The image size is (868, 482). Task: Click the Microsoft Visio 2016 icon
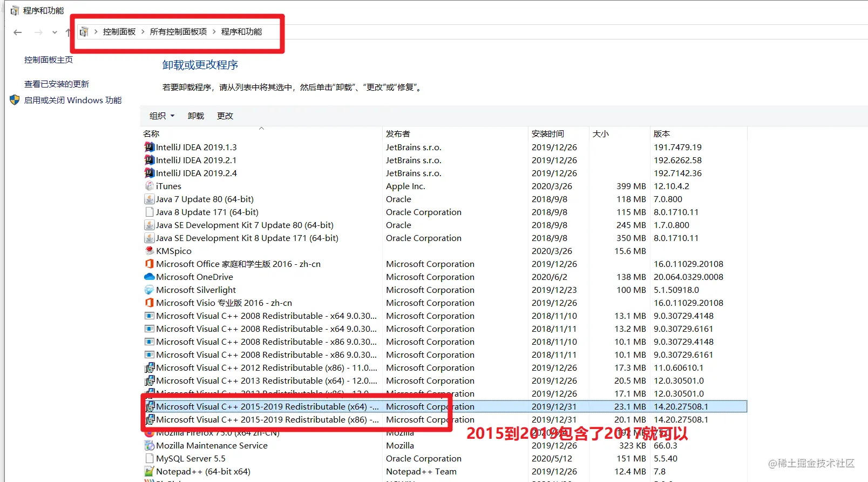(150, 303)
